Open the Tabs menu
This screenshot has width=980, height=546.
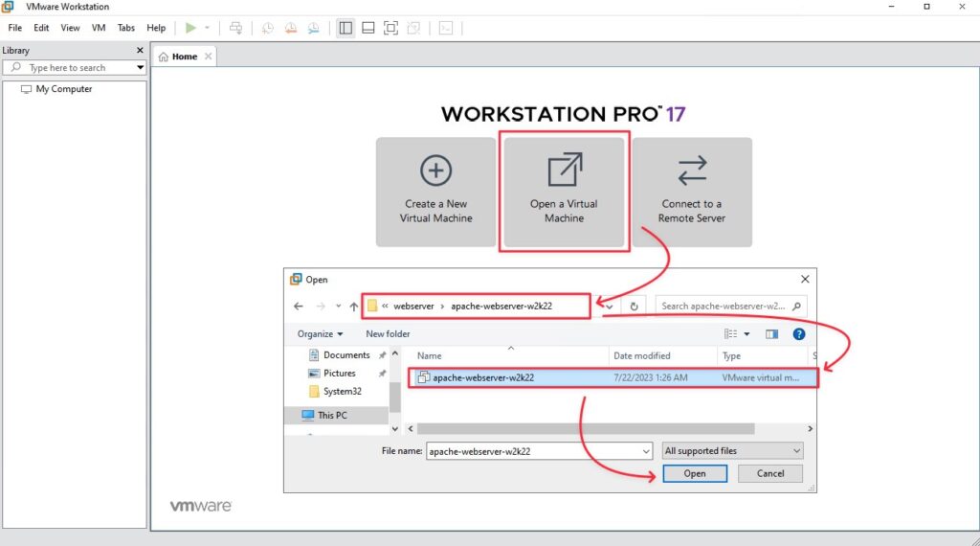(x=125, y=28)
